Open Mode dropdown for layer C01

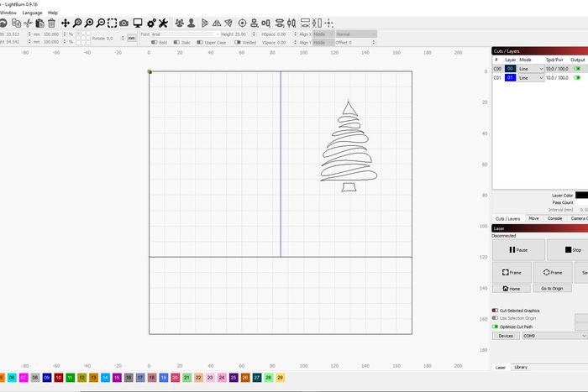pyautogui.click(x=530, y=77)
